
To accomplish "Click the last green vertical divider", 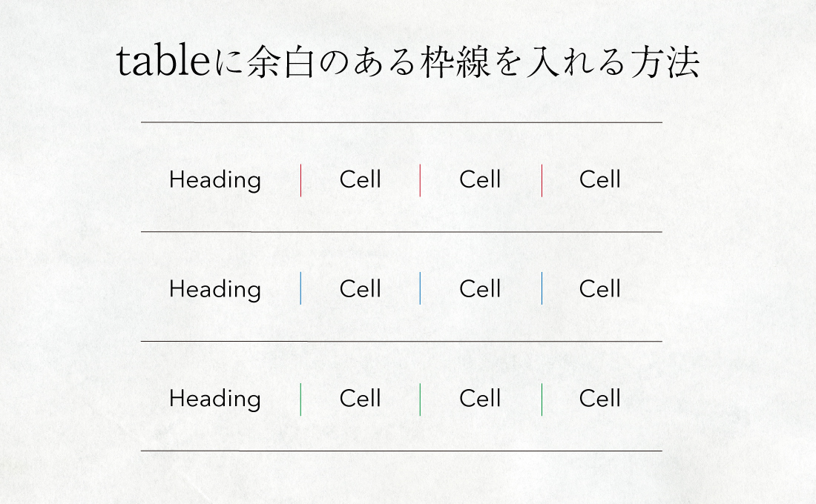I will [x=542, y=399].
